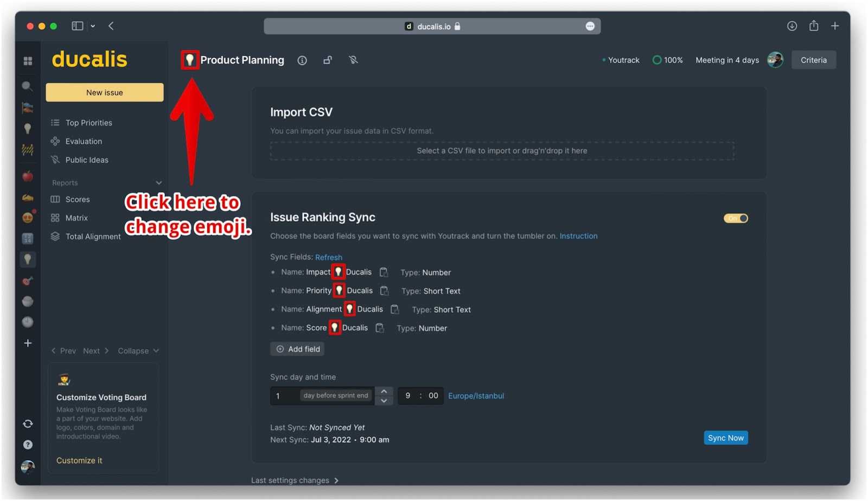This screenshot has width=868, height=501.
Task: Open profile avatar next to Criteria
Action: 775,60
